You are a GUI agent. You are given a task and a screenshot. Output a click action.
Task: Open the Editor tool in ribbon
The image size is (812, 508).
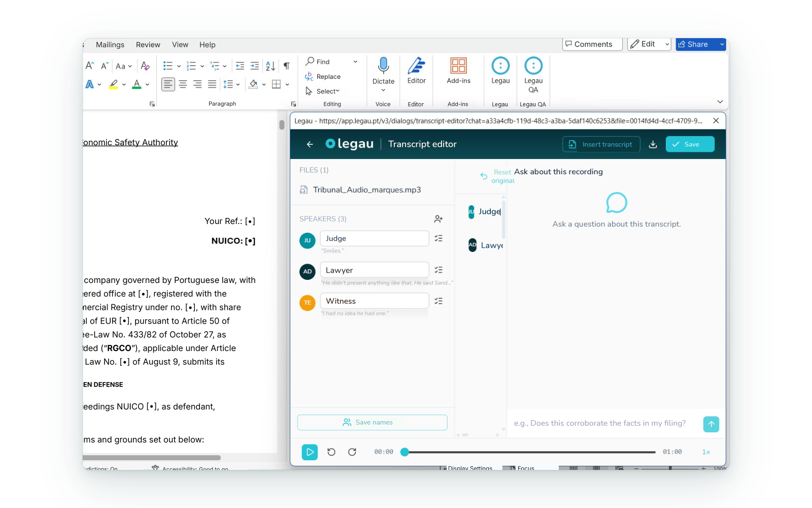[416, 71]
